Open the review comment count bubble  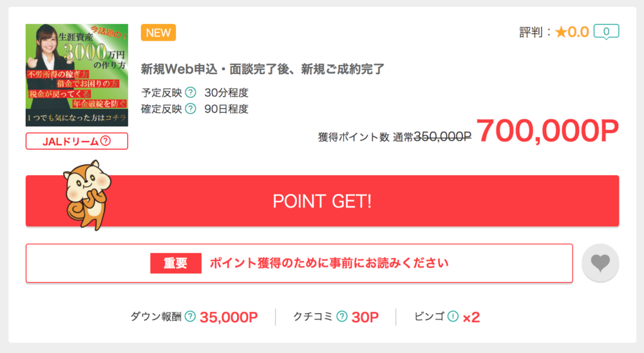pos(606,32)
